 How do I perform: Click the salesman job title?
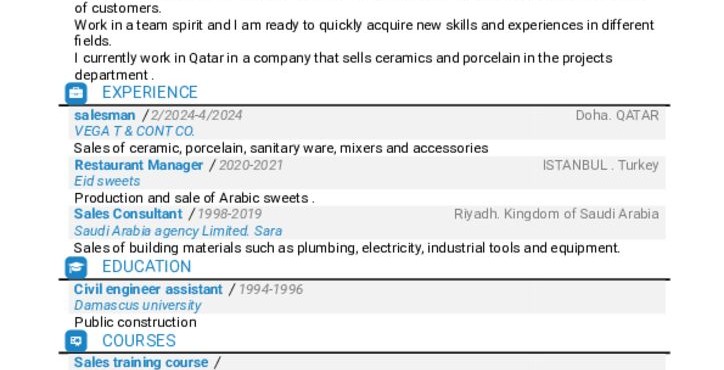click(x=105, y=115)
